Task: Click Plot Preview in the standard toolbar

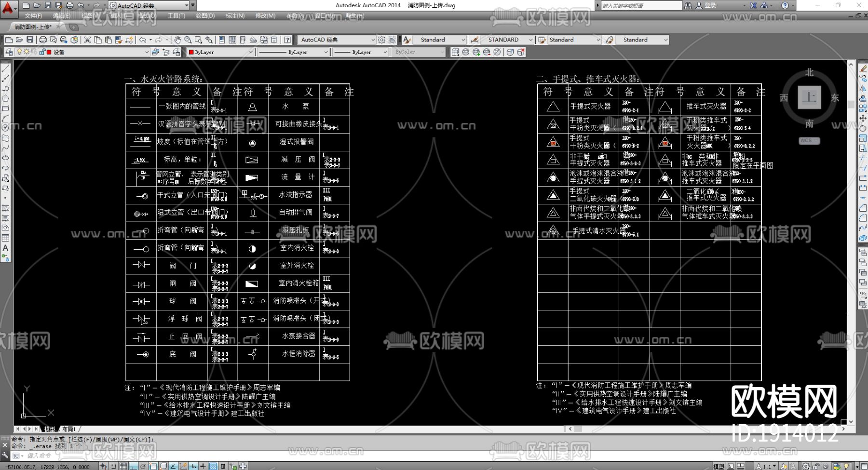Action: pyautogui.click(x=54, y=40)
